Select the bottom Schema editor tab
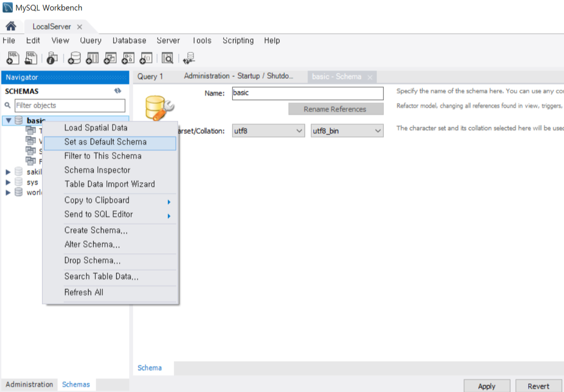 [x=149, y=368]
